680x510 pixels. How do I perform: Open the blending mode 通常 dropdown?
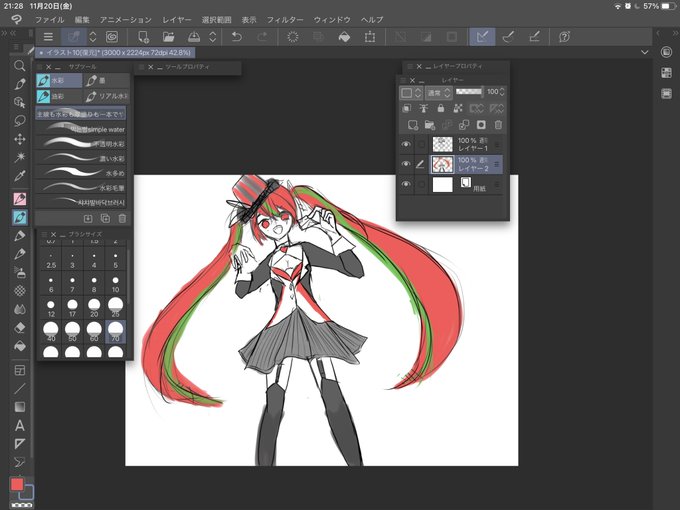click(439, 92)
